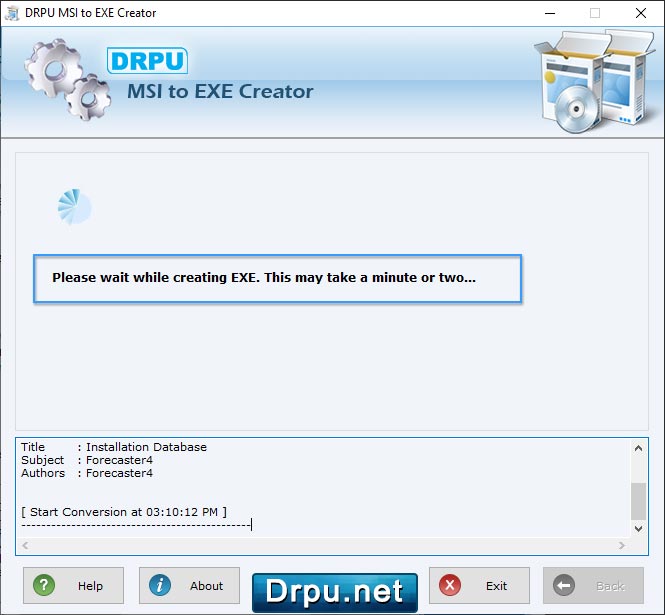This screenshot has height=615, width=665.
Task: Click the green question mark Help icon
Action: pos(44,585)
